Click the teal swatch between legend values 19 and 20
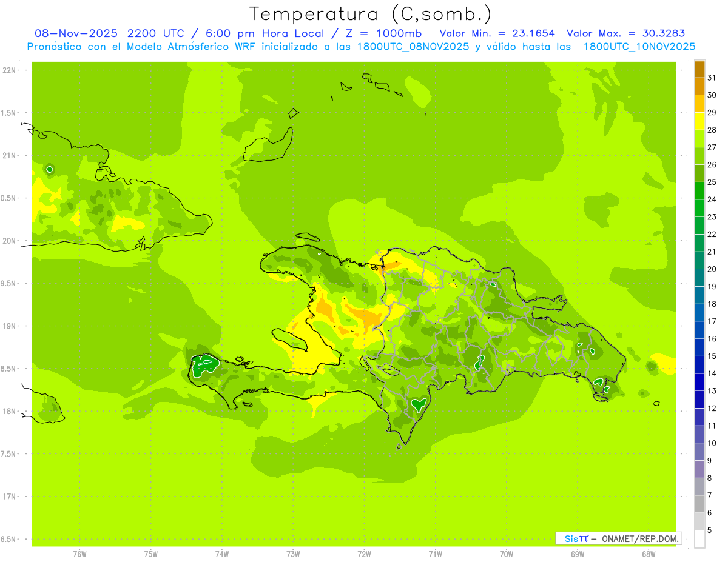 [x=699, y=278]
